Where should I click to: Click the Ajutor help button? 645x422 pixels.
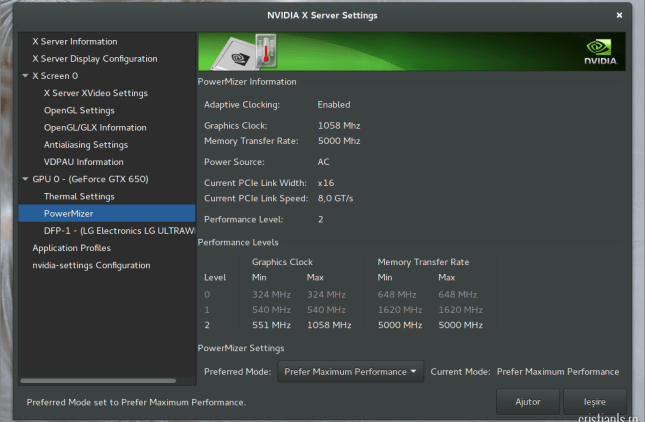coord(528,401)
